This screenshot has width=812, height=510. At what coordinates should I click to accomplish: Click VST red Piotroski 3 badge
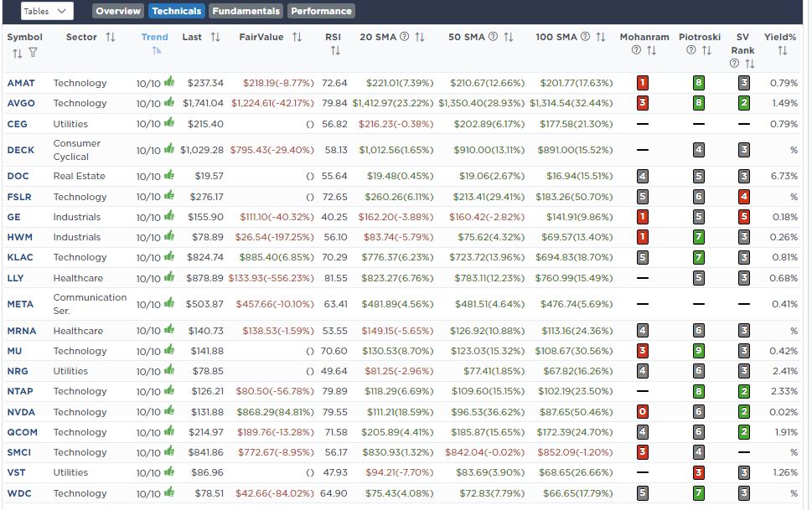[x=699, y=472]
